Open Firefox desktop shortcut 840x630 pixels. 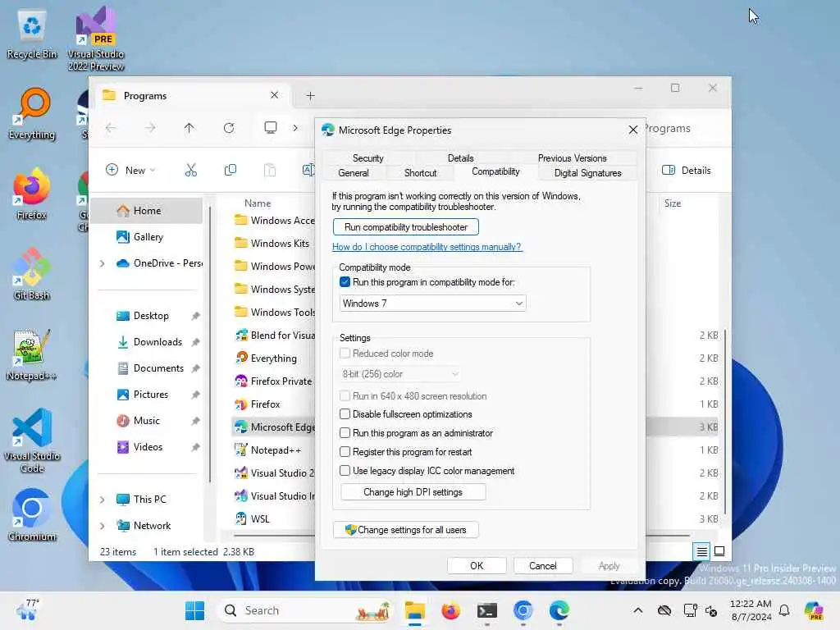[x=32, y=194]
